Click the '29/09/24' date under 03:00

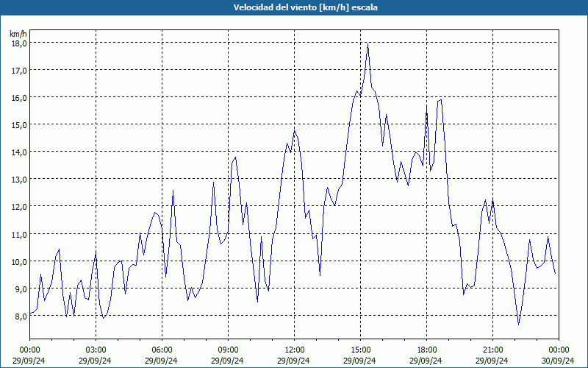tap(96, 361)
